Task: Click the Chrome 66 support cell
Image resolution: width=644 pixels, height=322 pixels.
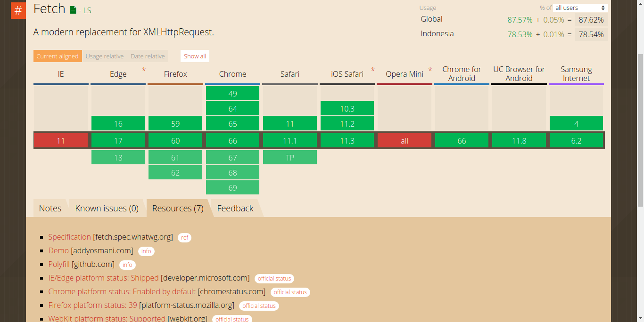Action: point(232,140)
